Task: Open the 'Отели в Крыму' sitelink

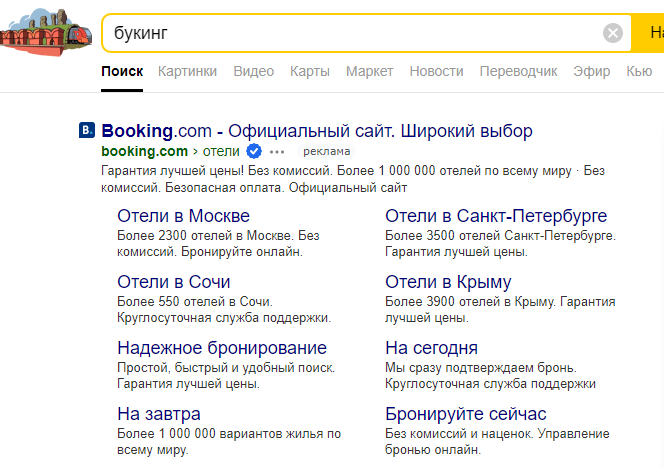Action: (448, 282)
